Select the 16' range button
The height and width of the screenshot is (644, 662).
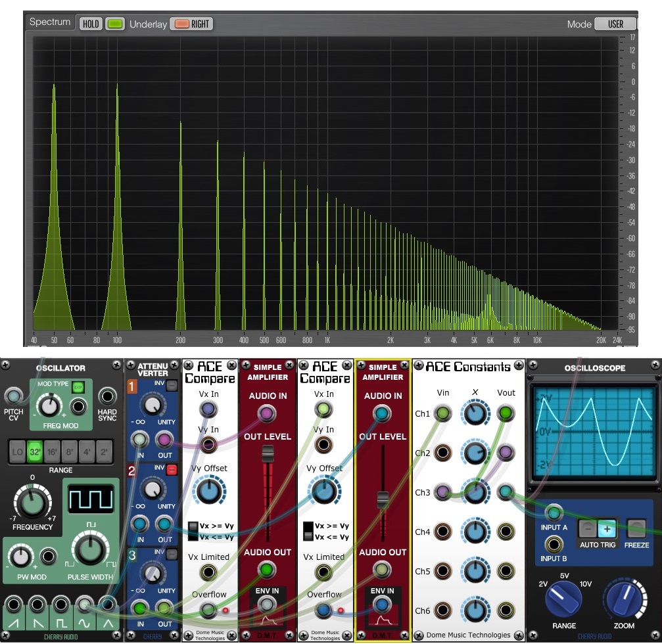(x=52, y=452)
